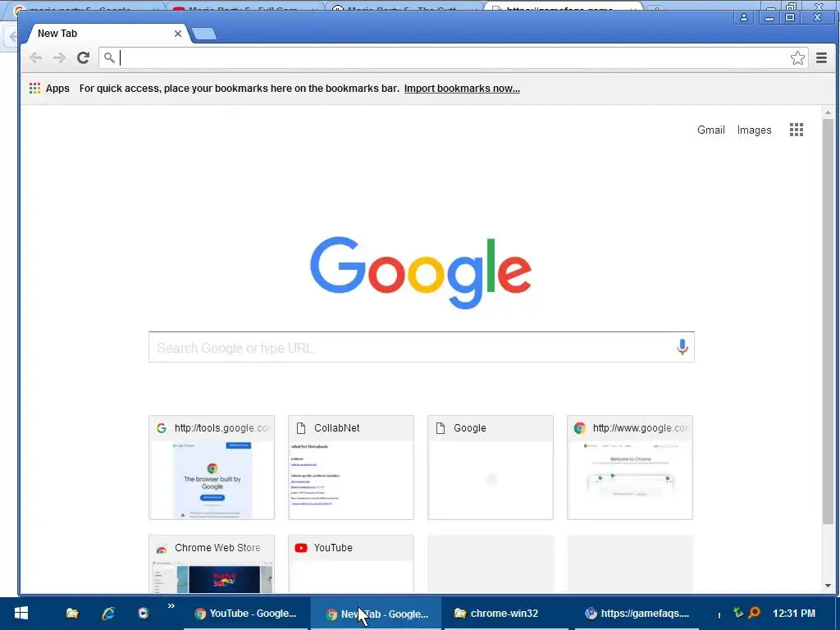Switch to gamefaqs taskbar window

pos(637,614)
